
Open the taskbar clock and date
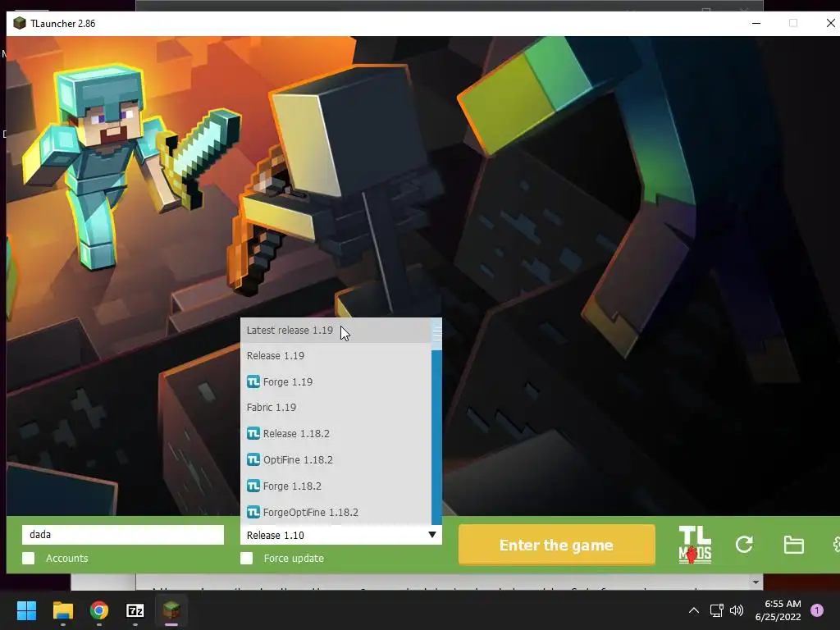click(778, 610)
